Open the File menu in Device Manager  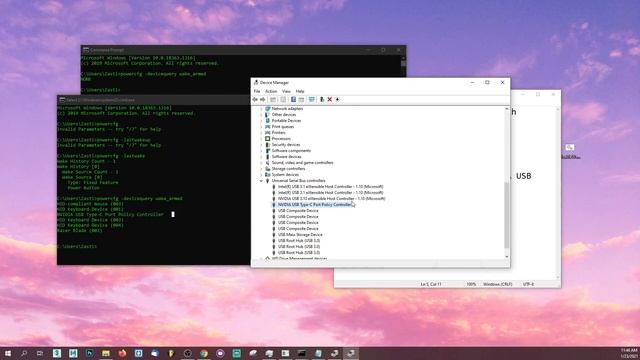click(257, 91)
